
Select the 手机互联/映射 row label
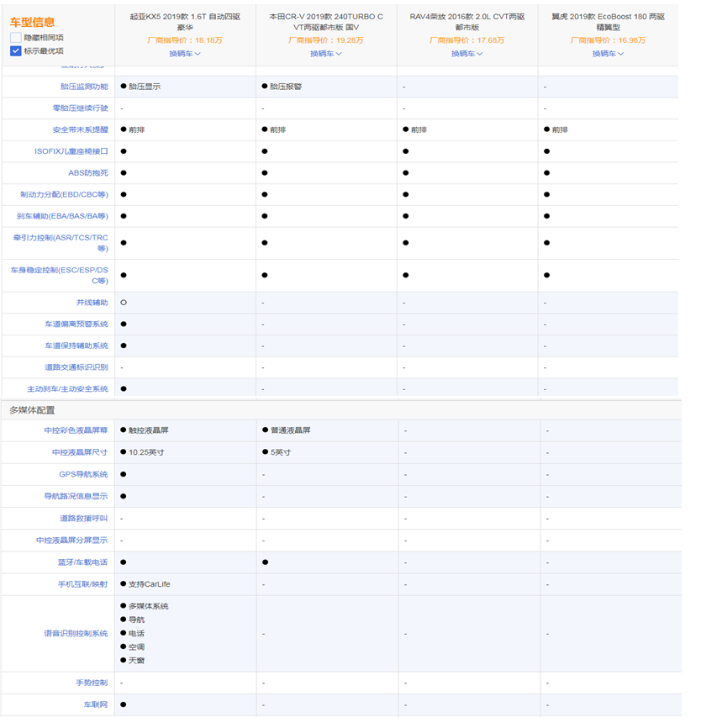pos(82,584)
